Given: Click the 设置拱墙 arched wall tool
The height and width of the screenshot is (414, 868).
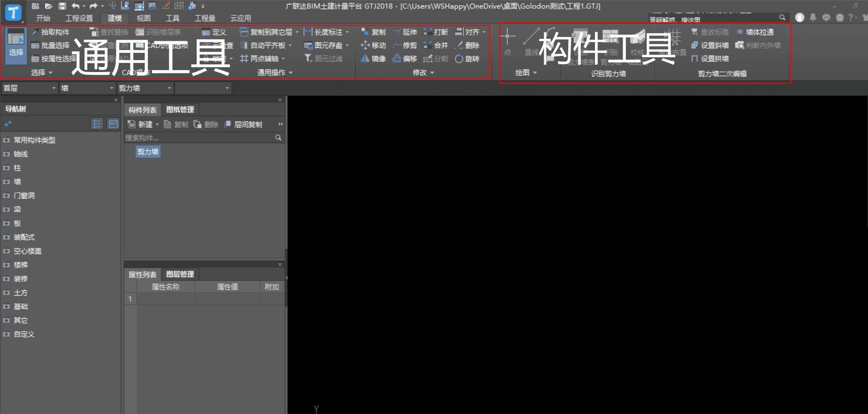Looking at the screenshot, I should click(x=710, y=59).
